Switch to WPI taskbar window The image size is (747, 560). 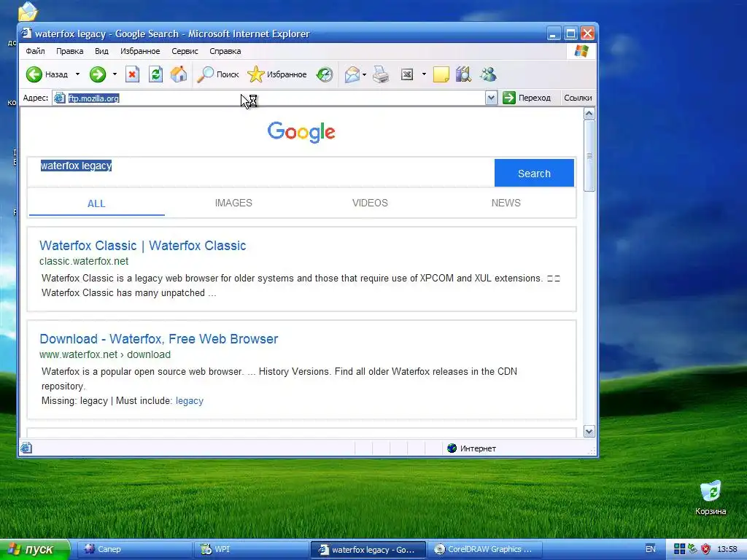(251, 549)
